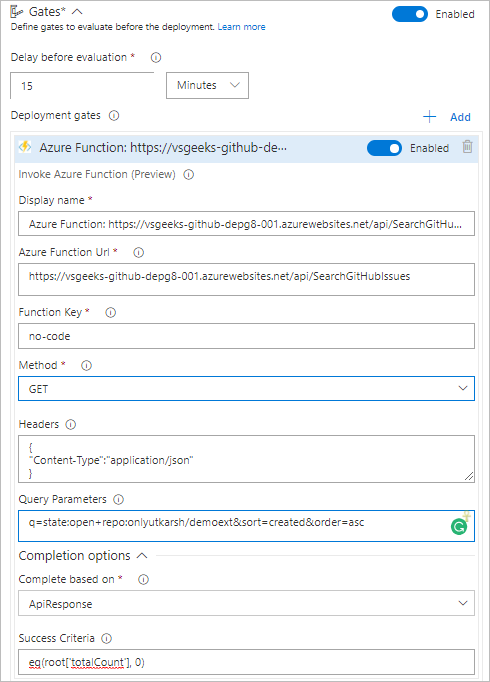Click the Gates header icon
The image size is (490, 682).
coord(17,12)
